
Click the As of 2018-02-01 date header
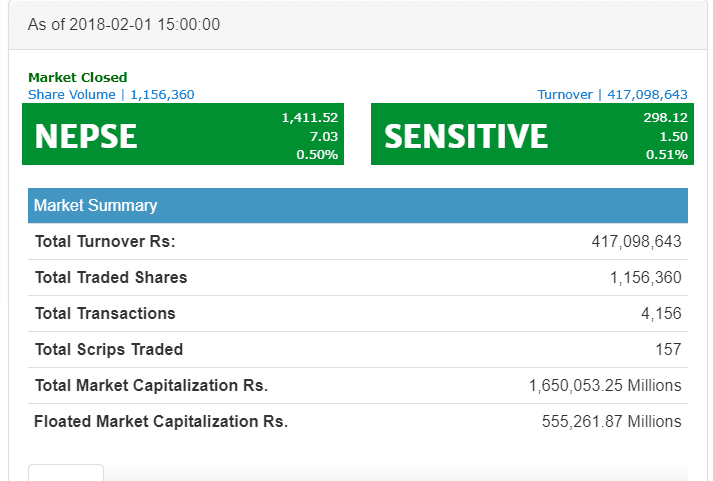point(124,25)
